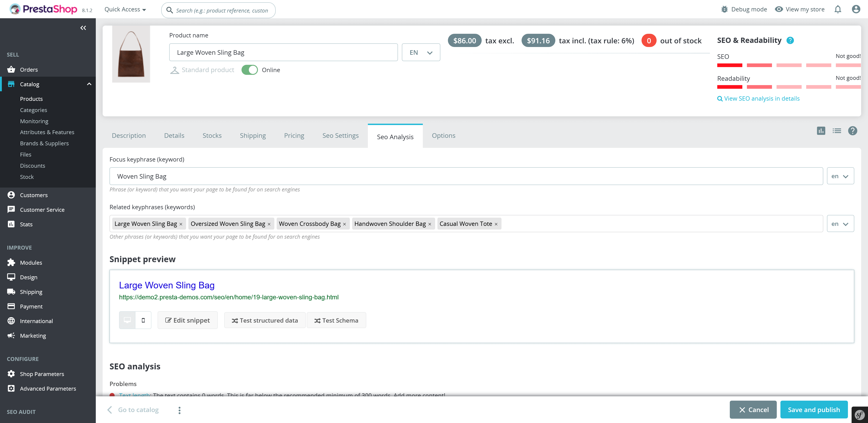Click the Focus keyphrase input field

466,176
